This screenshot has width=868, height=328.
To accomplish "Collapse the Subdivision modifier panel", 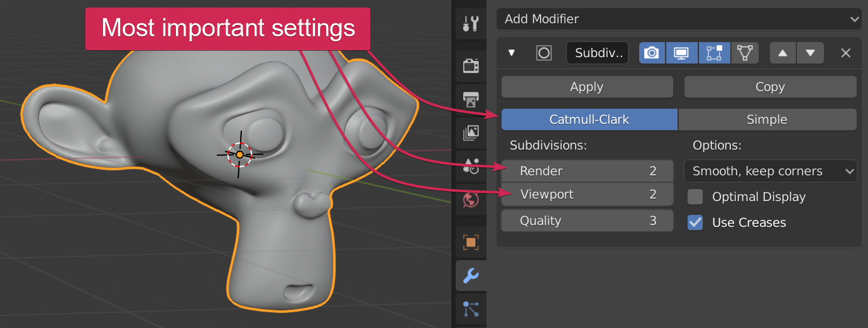I will pyautogui.click(x=512, y=53).
